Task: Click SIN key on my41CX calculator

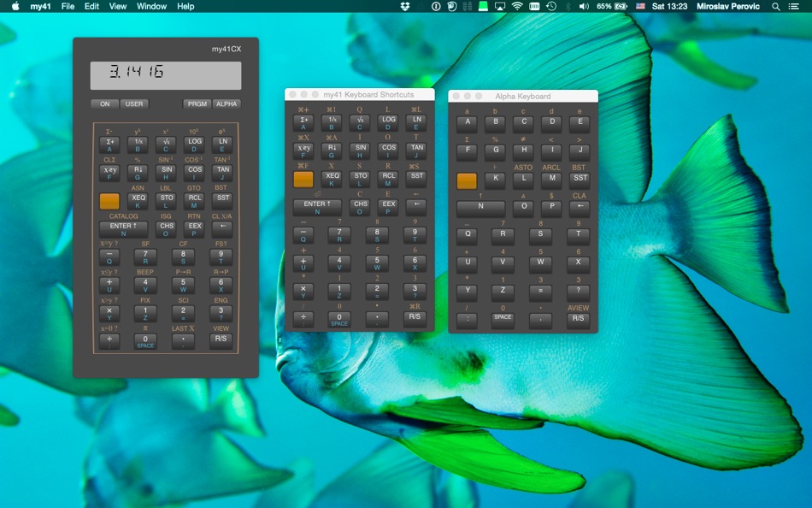Action: point(166,173)
